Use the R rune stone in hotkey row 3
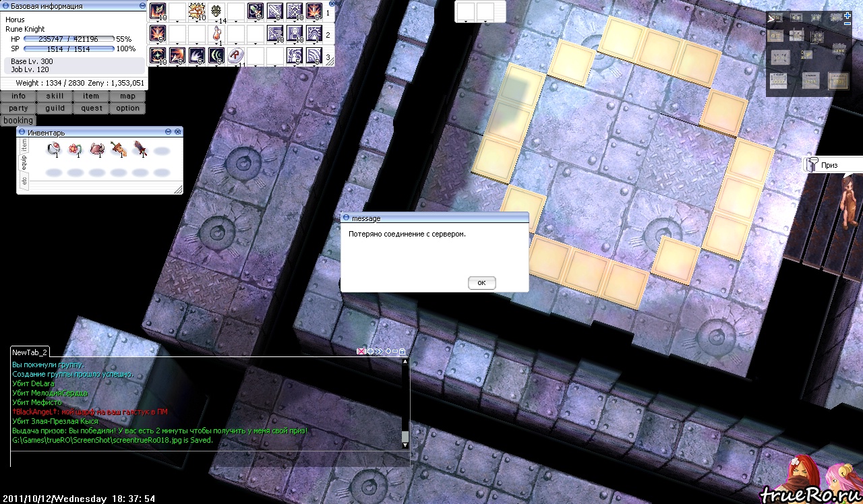The image size is (863, 504). (236, 55)
